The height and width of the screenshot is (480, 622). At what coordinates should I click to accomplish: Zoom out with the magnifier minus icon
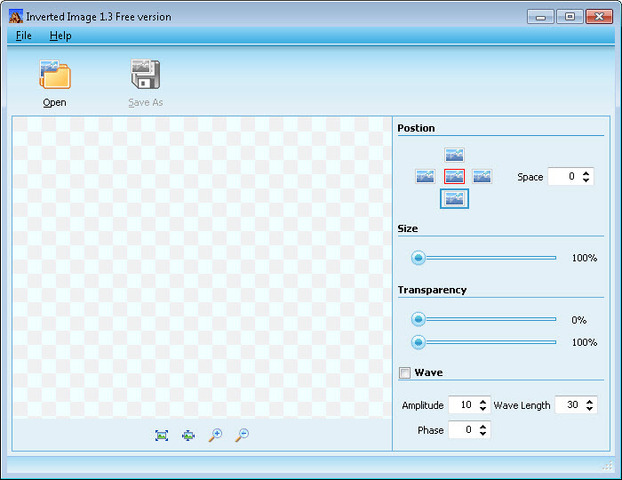click(x=242, y=435)
